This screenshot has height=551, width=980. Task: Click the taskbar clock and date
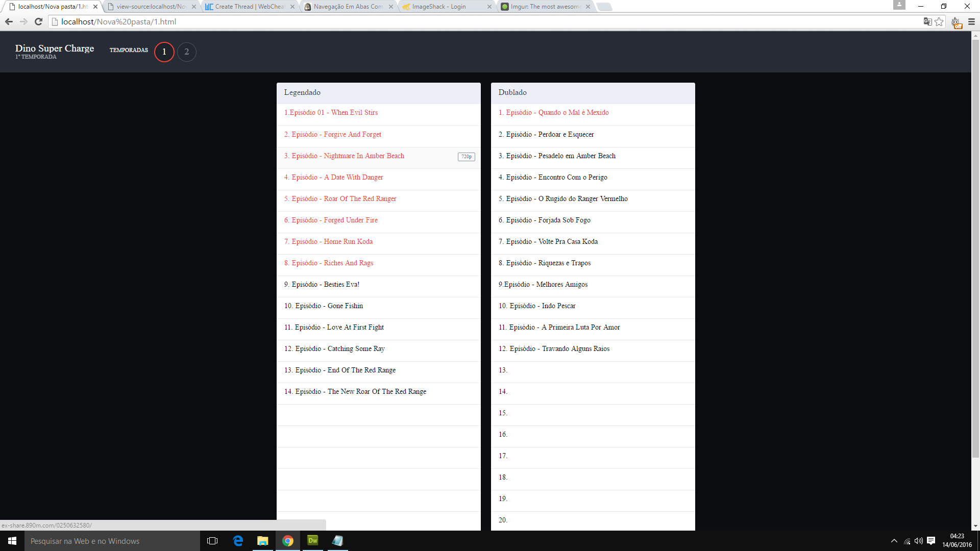click(957, 541)
